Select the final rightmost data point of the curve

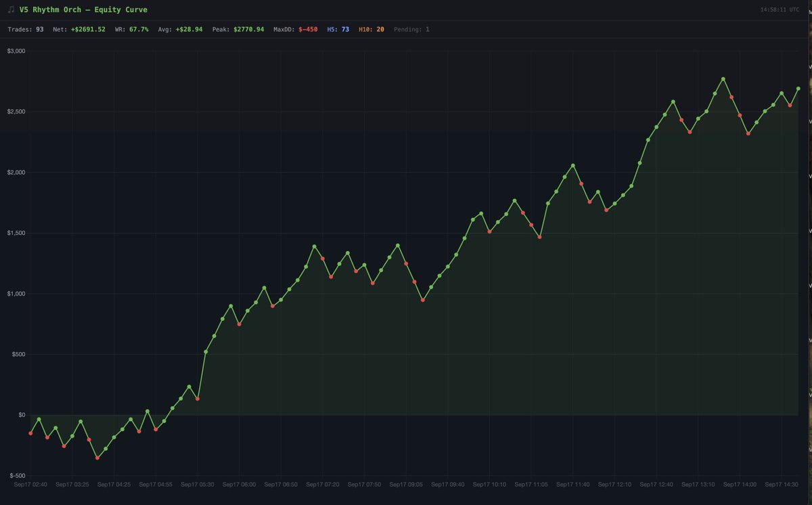pyautogui.click(x=798, y=88)
